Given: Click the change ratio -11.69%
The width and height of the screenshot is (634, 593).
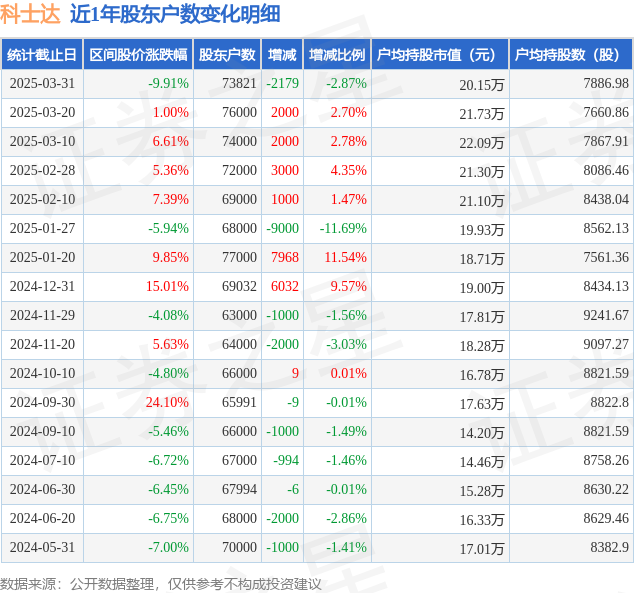Looking at the screenshot, I should point(343,228).
